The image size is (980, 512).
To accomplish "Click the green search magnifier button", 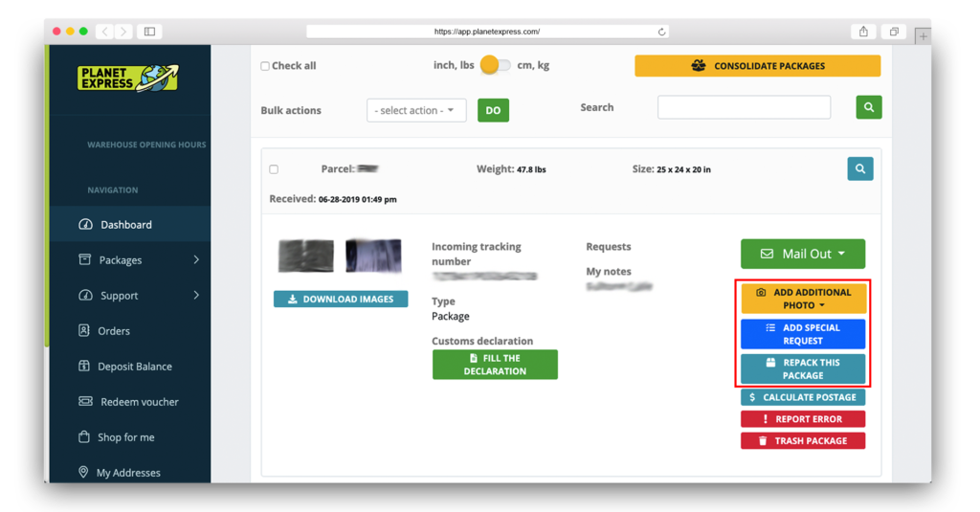I will [x=869, y=107].
